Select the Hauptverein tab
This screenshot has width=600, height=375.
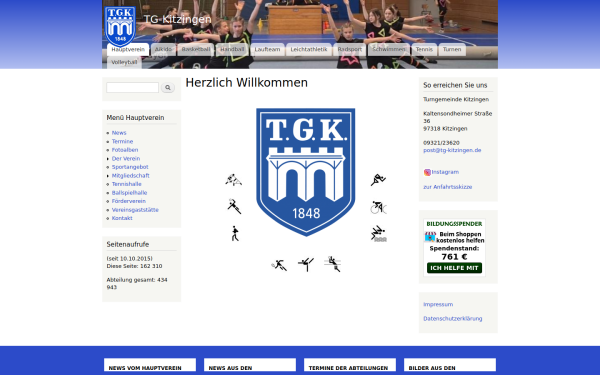coord(128,49)
